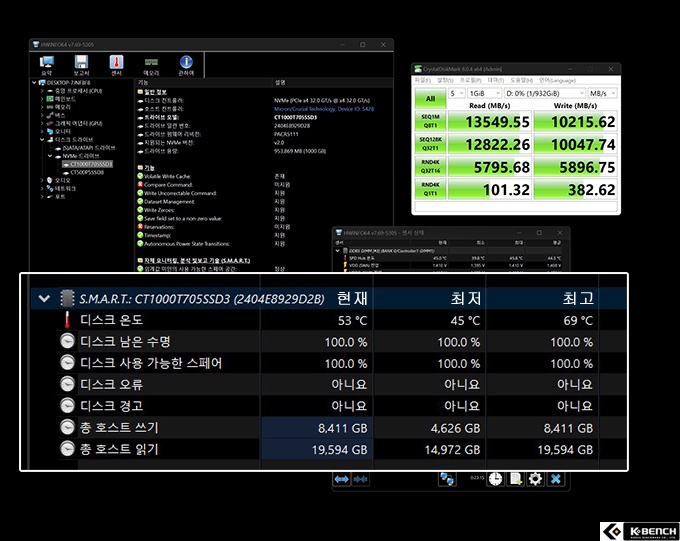This screenshot has height=541, width=680.
Task: Run the RND4K Q32T16 test button
Action: coord(430,166)
